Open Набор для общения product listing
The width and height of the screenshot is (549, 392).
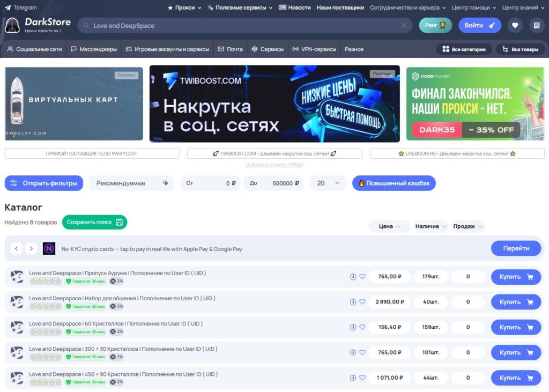122,298
